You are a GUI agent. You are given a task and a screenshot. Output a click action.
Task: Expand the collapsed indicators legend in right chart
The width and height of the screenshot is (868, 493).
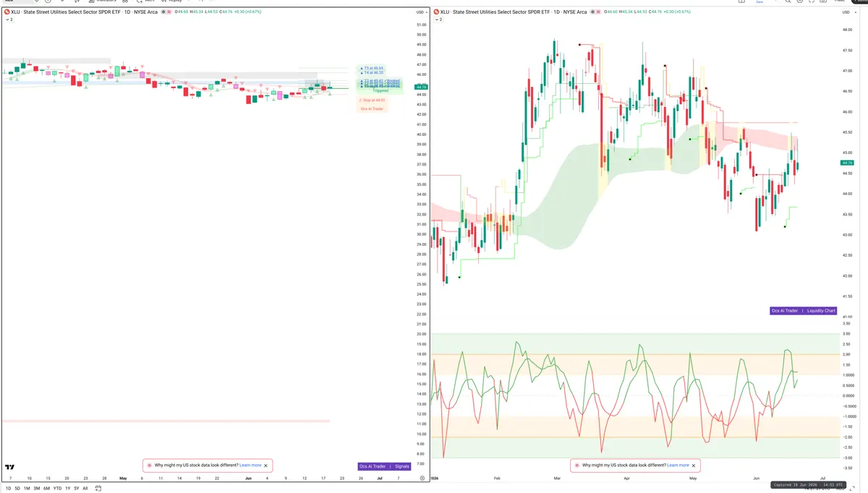coord(438,20)
